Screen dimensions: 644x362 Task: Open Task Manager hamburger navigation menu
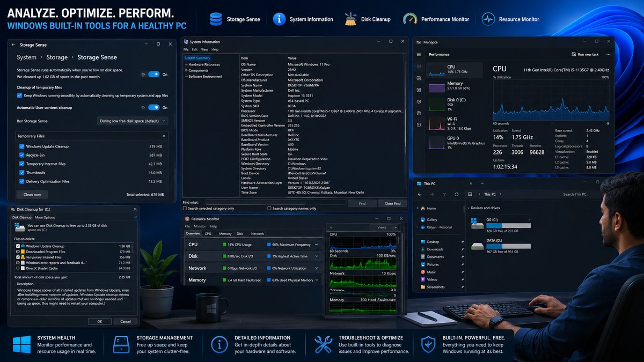(x=419, y=54)
